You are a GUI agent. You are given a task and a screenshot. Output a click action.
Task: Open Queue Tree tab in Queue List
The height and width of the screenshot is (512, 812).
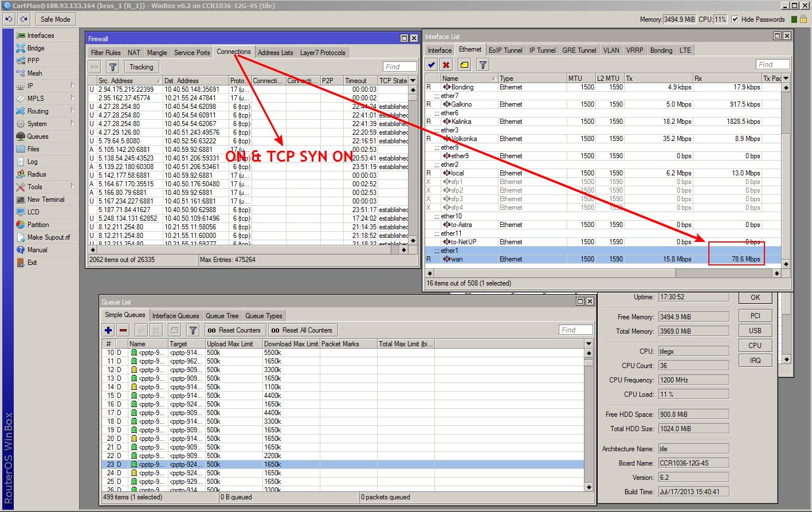(222, 316)
